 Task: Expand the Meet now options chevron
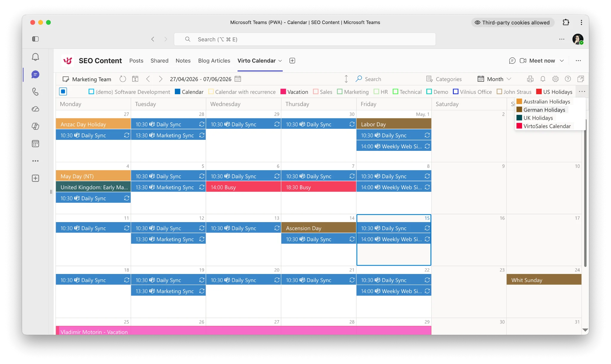tap(562, 61)
